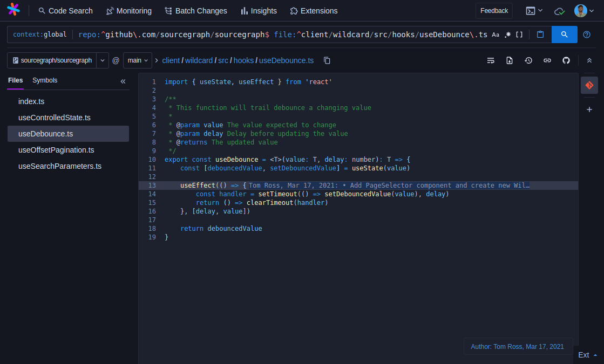Click useDebounce.ts in breadcrumb

tap(286, 60)
